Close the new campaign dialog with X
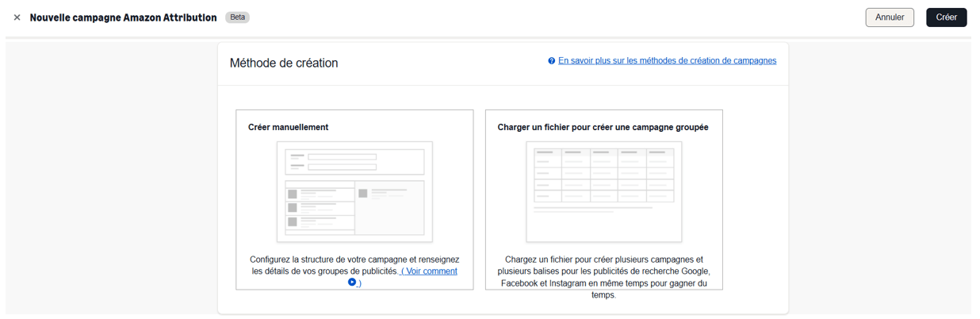980x319 pixels. pyautogui.click(x=17, y=17)
